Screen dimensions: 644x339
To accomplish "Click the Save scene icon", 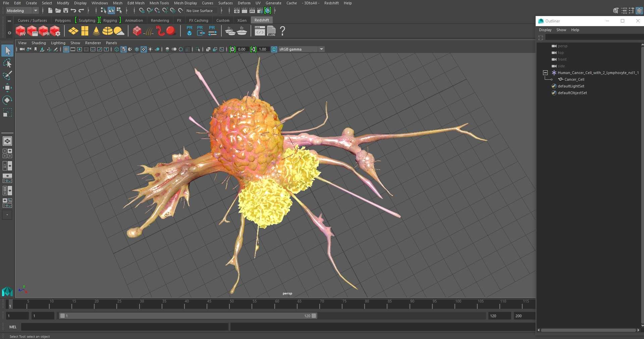I will point(66,11).
